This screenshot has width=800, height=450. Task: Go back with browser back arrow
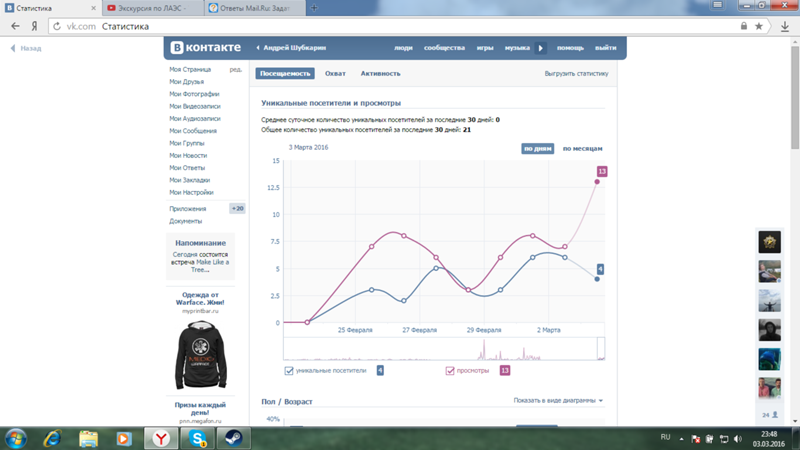point(15,26)
